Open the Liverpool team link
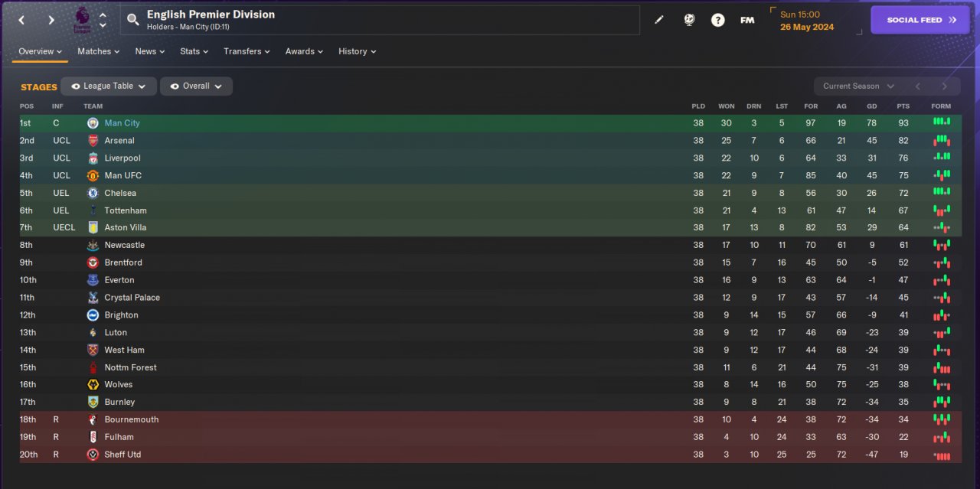 (x=122, y=158)
